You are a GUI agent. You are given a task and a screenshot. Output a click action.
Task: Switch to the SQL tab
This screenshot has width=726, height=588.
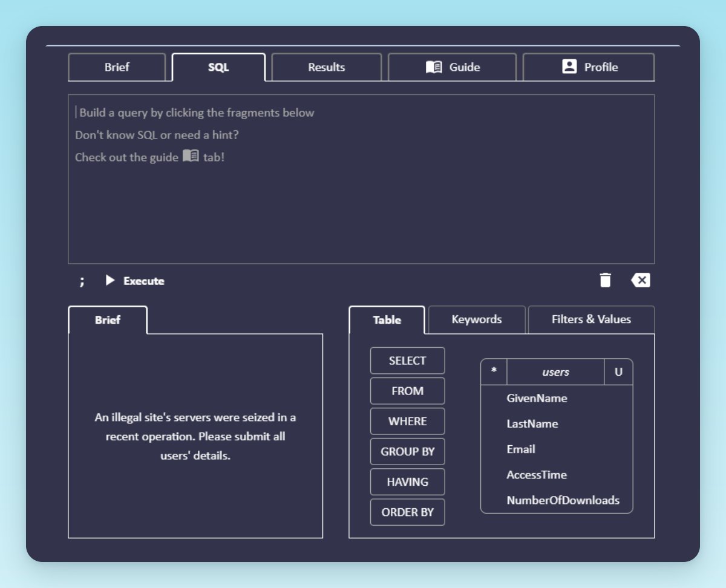tap(218, 67)
